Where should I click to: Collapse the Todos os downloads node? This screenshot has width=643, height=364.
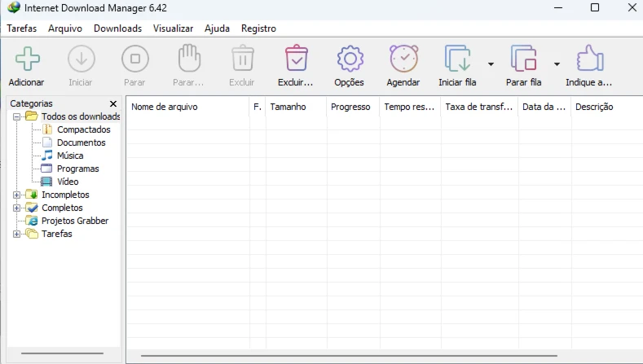click(17, 116)
